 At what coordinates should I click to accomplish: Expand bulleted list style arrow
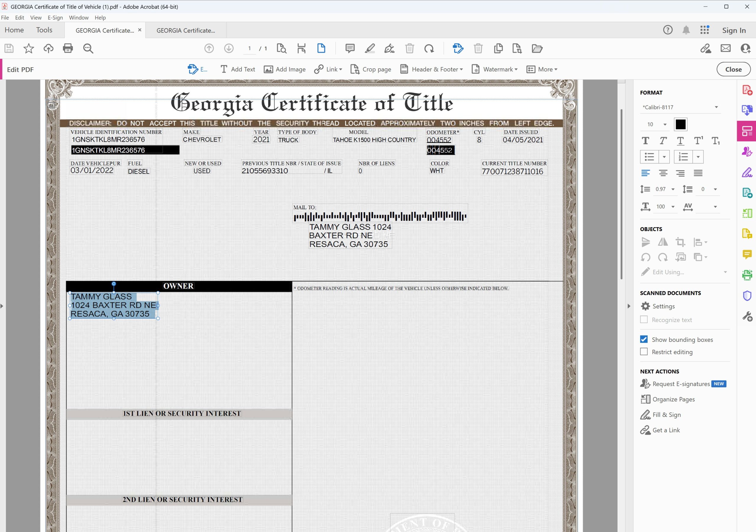(x=664, y=157)
